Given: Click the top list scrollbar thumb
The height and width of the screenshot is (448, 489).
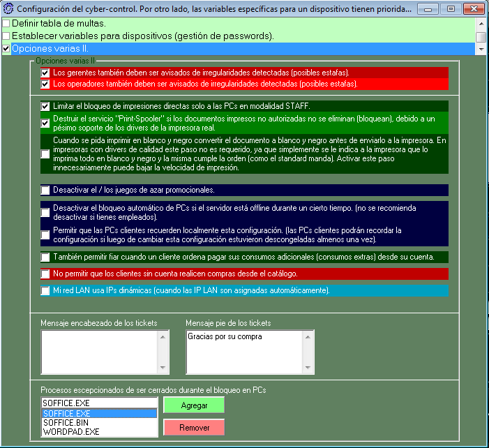Looking at the screenshot, I should (481, 37).
